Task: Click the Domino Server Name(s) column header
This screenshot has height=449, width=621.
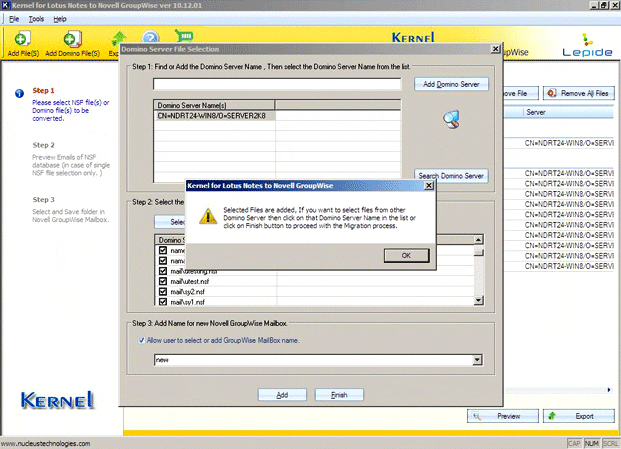Action: tap(214, 105)
